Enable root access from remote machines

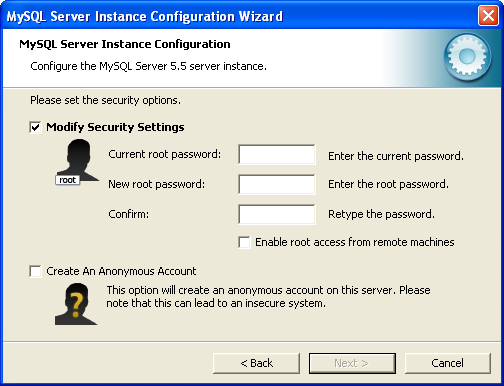(x=244, y=242)
